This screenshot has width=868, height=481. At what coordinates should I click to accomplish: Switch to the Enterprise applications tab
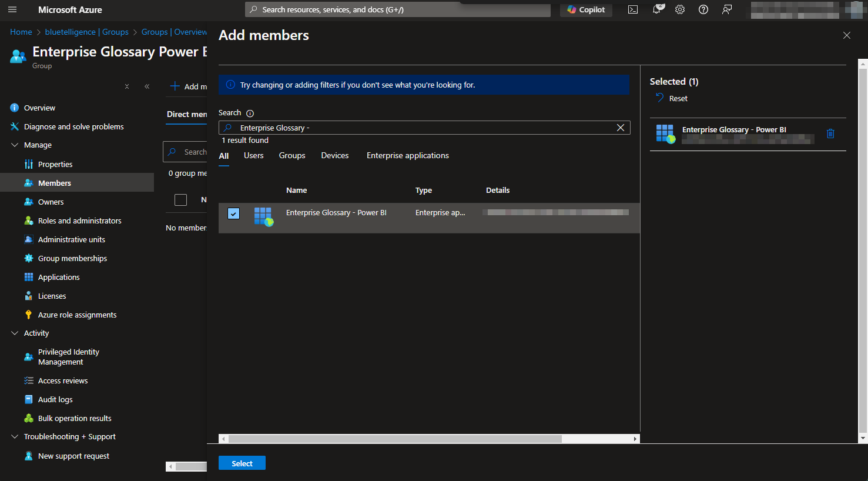pos(407,156)
